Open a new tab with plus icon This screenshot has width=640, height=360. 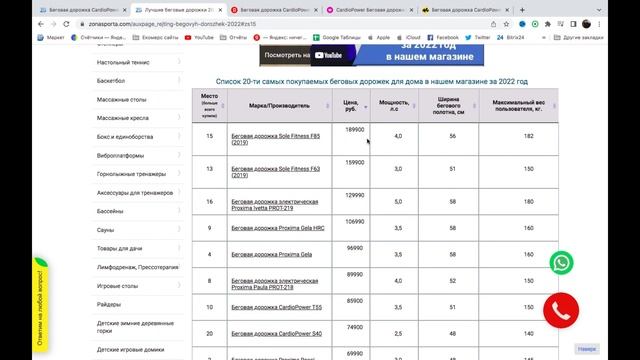pyautogui.click(x=522, y=10)
